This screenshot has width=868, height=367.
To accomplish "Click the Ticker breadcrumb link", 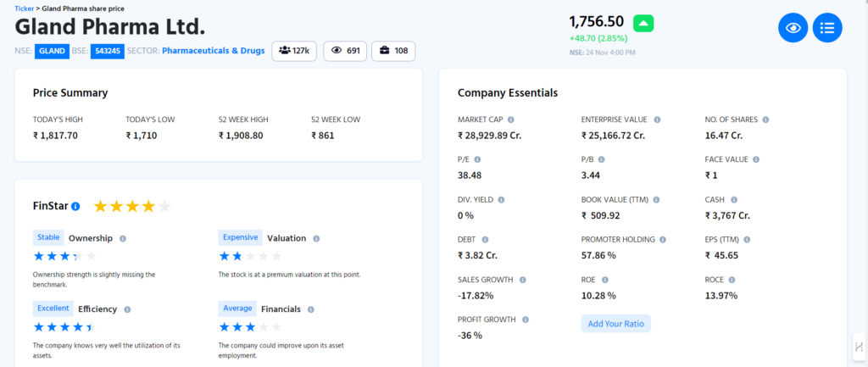I will (25, 7).
